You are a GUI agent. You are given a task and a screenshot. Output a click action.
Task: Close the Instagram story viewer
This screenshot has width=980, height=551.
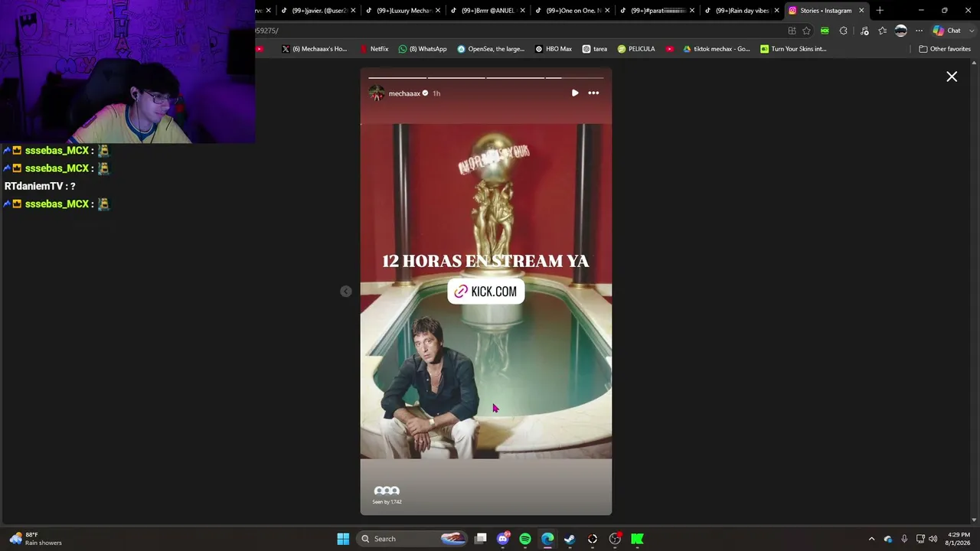coord(952,77)
